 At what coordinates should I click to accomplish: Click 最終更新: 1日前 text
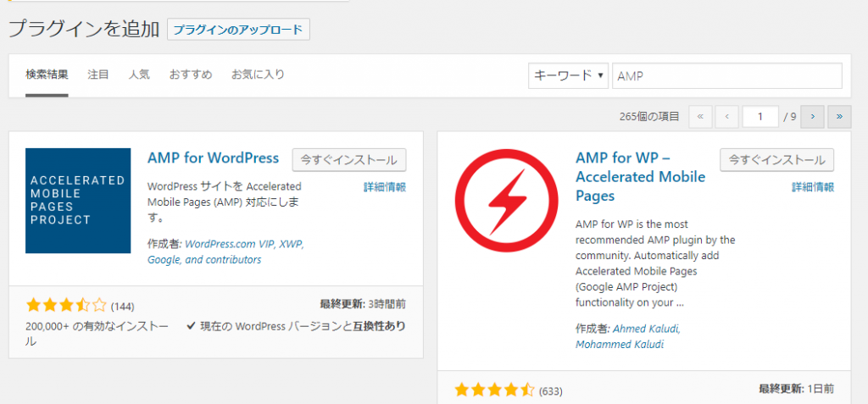[796, 389]
